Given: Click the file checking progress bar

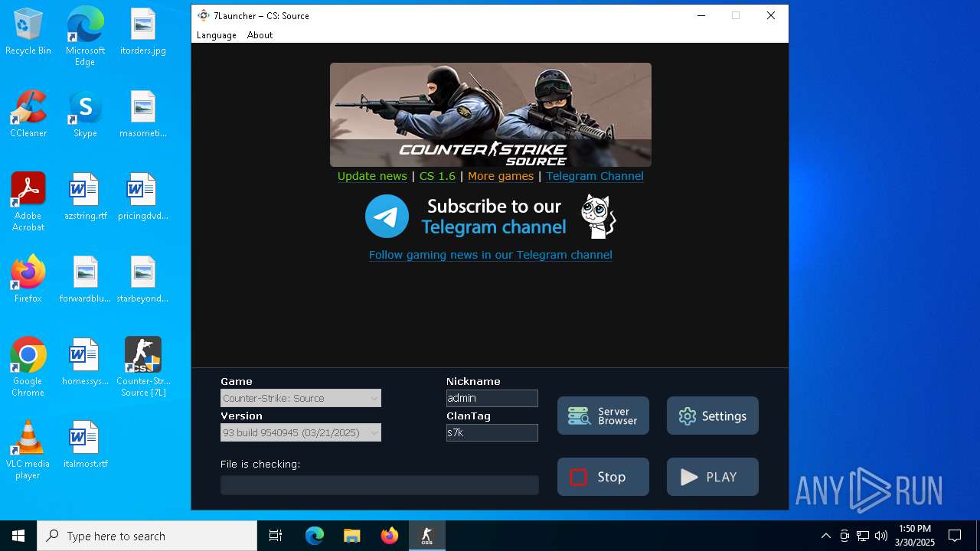Looking at the screenshot, I should point(380,485).
